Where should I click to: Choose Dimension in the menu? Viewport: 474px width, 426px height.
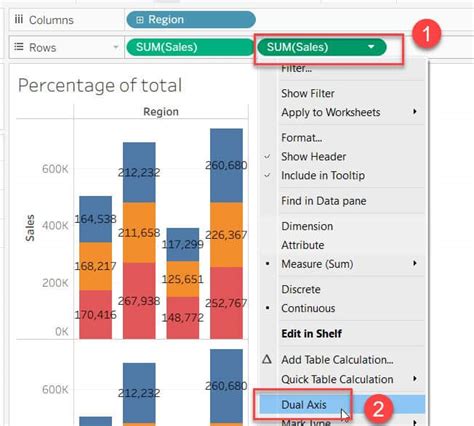click(x=307, y=226)
